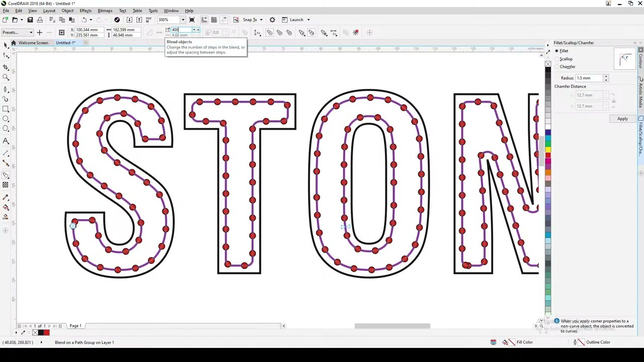Open the Bitmaps menu

click(x=105, y=11)
